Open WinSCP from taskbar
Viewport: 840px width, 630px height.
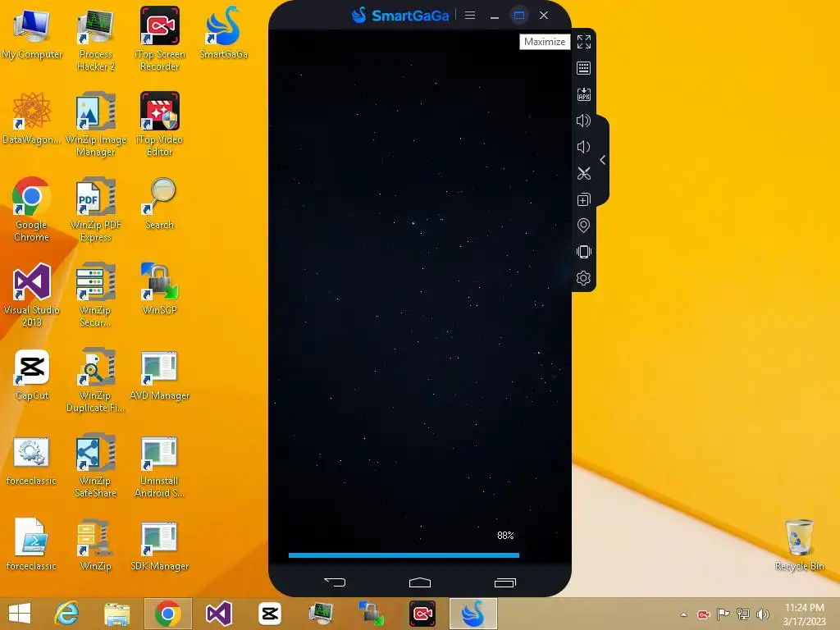point(372,614)
